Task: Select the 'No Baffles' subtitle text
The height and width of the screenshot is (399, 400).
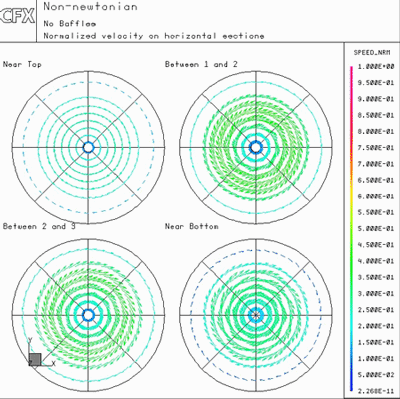Action: [x=70, y=24]
